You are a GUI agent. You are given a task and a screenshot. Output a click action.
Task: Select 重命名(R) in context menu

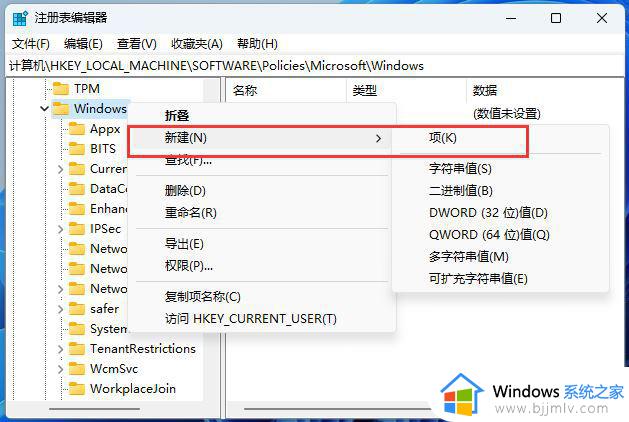click(x=262, y=213)
